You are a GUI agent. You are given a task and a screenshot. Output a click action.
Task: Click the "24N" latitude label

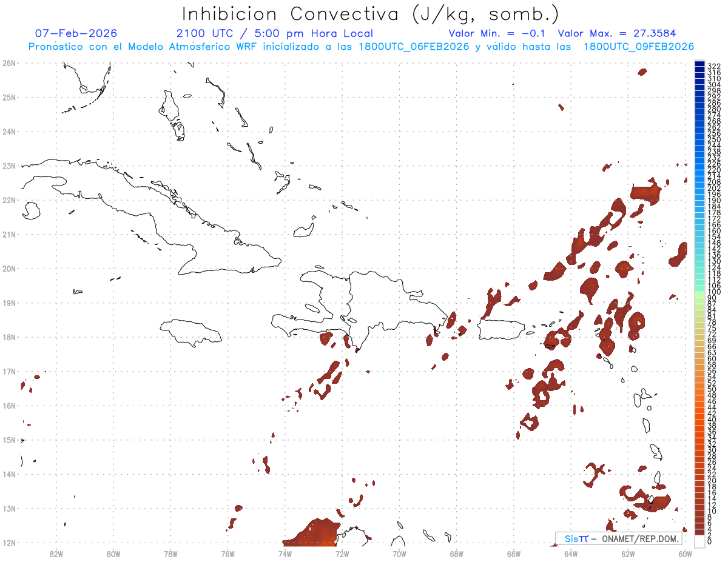[x=9, y=132]
